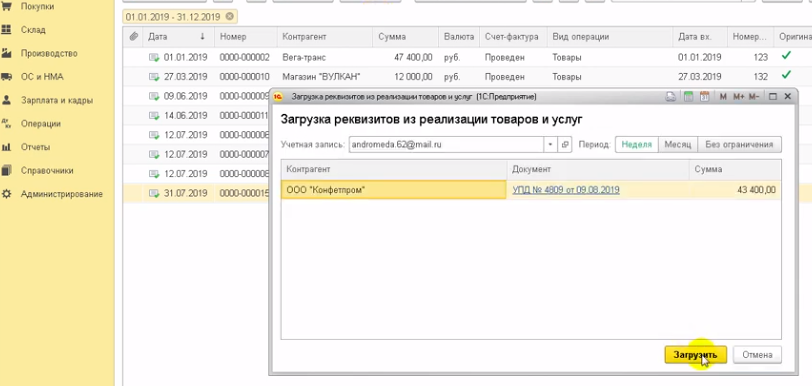The height and width of the screenshot is (386, 812).
Task: Click the 1C logo icon in dialog title
Action: coord(279,96)
